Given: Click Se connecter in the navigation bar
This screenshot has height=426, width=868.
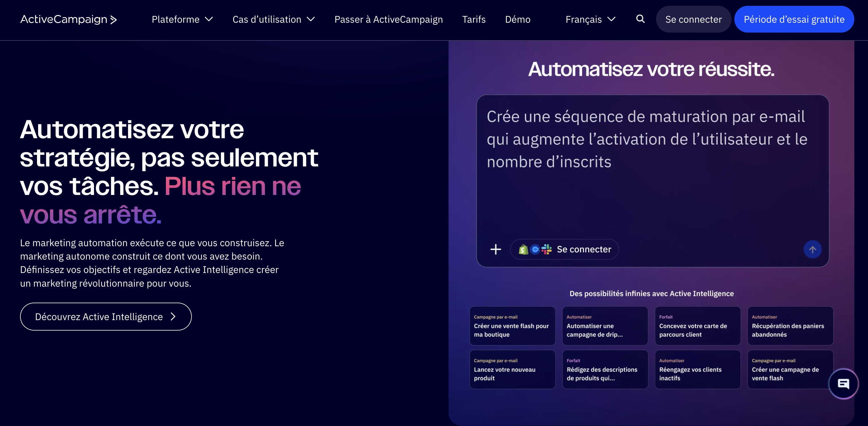Looking at the screenshot, I should point(693,19).
